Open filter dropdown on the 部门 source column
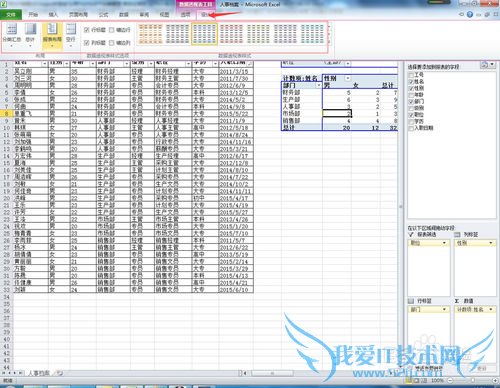 point(126,63)
